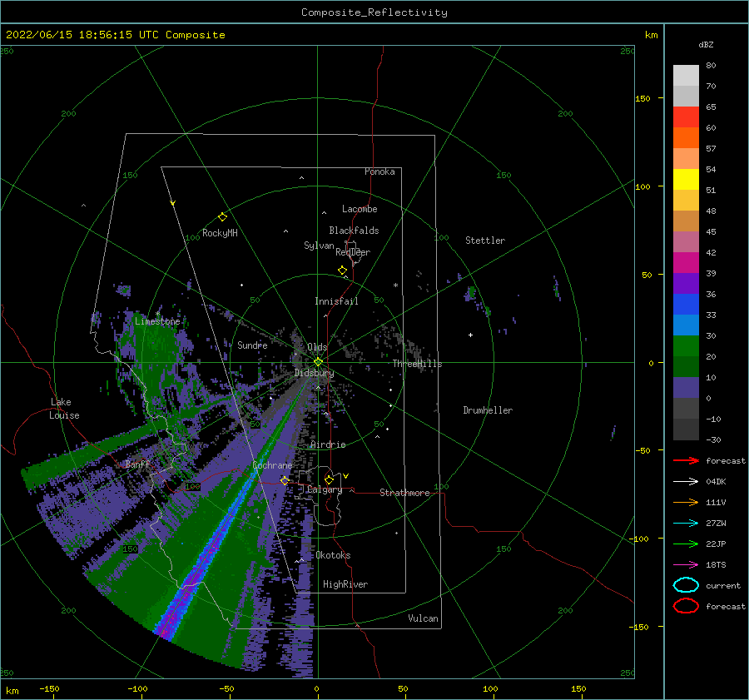The width and height of the screenshot is (749, 700).
Task: Click the Innisfail label
Action: [x=336, y=301]
